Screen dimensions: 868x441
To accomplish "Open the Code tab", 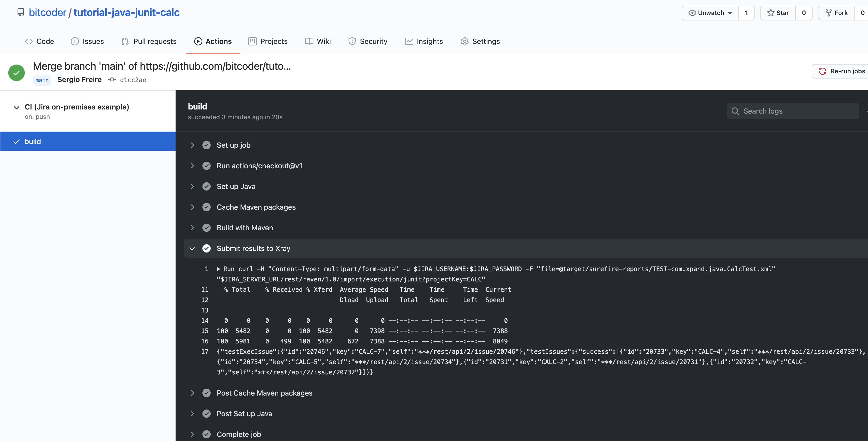I will (40, 41).
